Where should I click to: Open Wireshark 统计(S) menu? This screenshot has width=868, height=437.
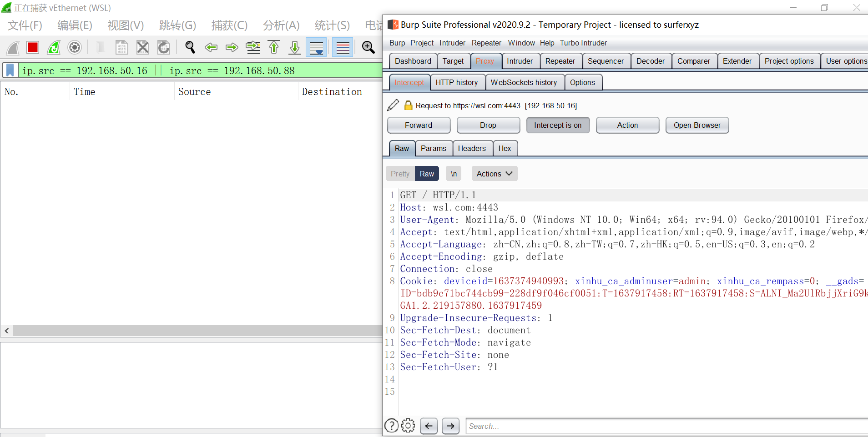click(332, 25)
